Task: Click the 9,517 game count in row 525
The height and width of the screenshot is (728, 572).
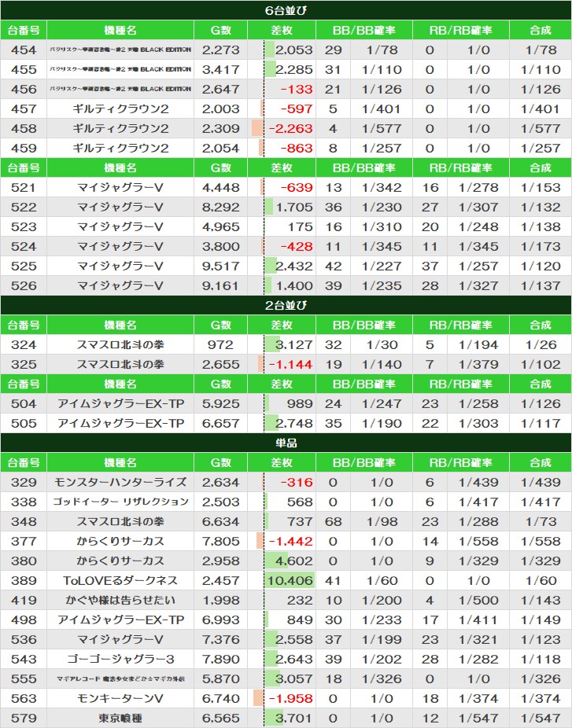Action: 221,266
